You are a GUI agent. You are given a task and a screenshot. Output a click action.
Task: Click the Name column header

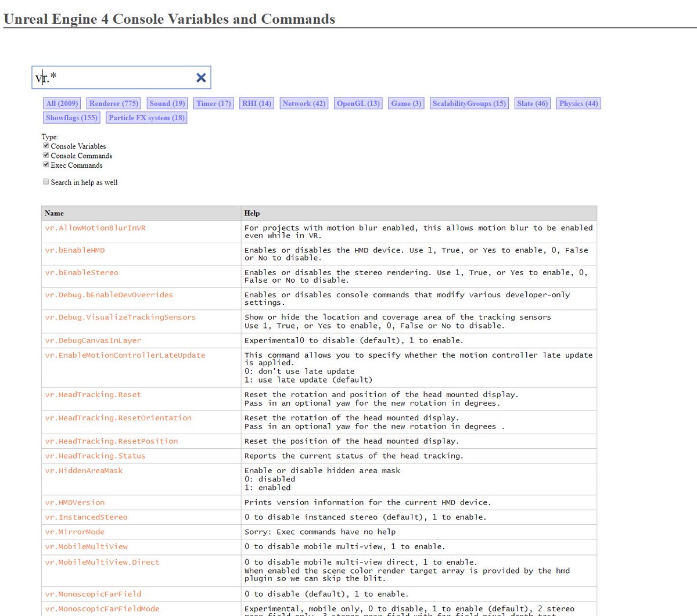coord(141,213)
